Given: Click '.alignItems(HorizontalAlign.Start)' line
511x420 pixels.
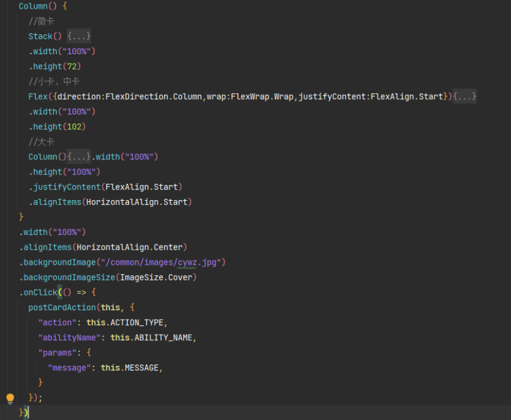Looking at the screenshot, I should pyautogui.click(x=110, y=202).
